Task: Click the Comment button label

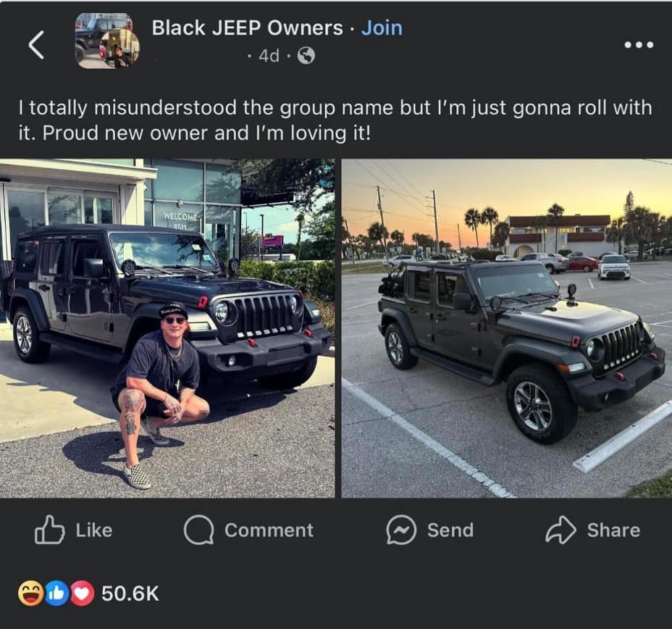Action: pyautogui.click(x=269, y=530)
